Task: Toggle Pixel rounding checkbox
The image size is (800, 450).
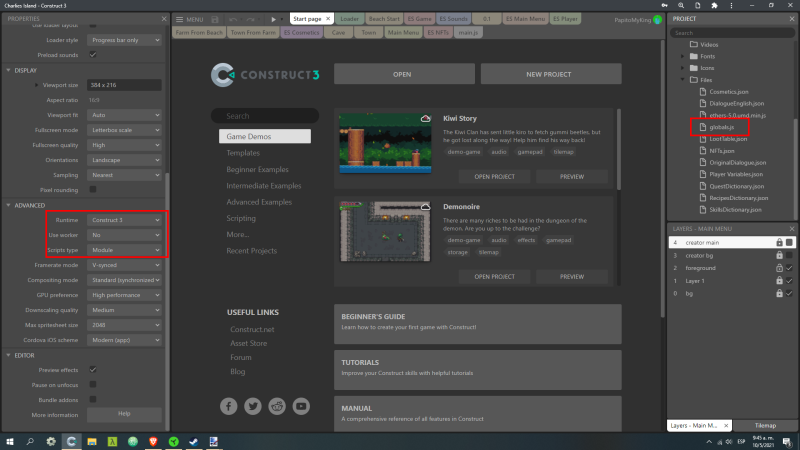Action: pyautogui.click(x=93, y=189)
